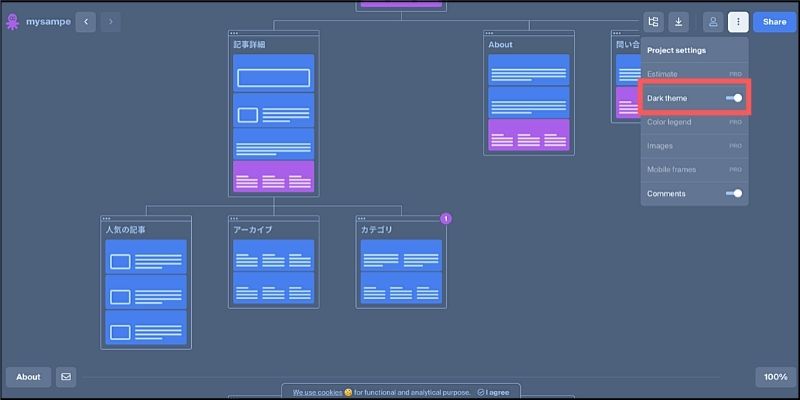Select the purple footer block in About card
This screenshot has height=400, width=800.
click(x=529, y=135)
